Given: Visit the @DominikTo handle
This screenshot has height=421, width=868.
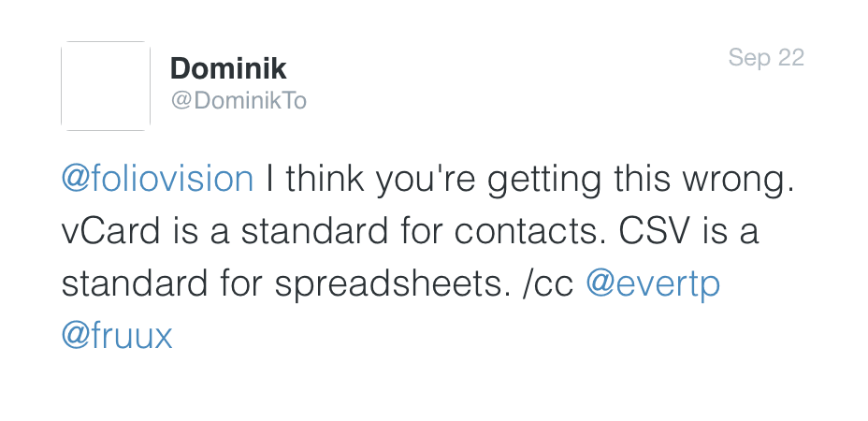Looking at the screenshot, I should point(239,101).
